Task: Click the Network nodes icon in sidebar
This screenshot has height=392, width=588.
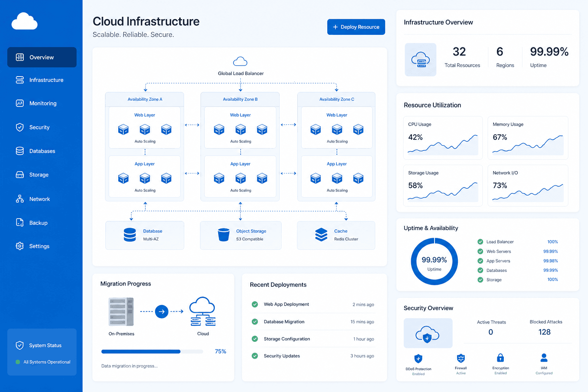Action: pos(20,199)
